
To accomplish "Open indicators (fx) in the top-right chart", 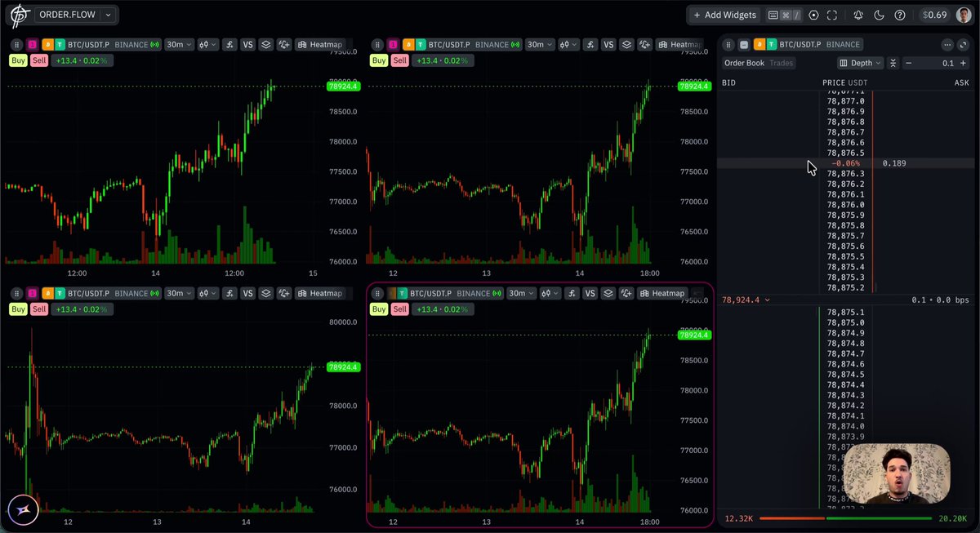I will click(x=590, y=44).
